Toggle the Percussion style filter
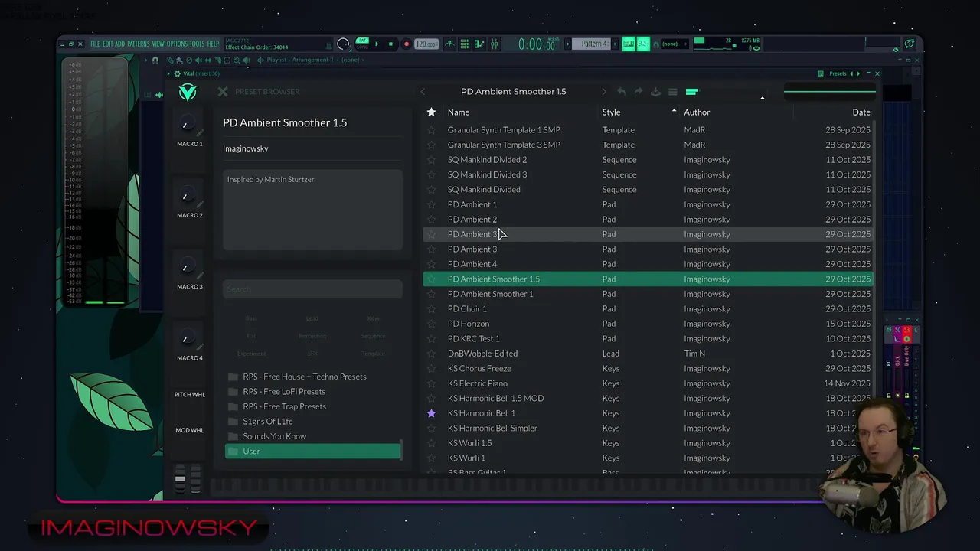Viewport: 980px width, 551px height. click(x=312, y=336)
